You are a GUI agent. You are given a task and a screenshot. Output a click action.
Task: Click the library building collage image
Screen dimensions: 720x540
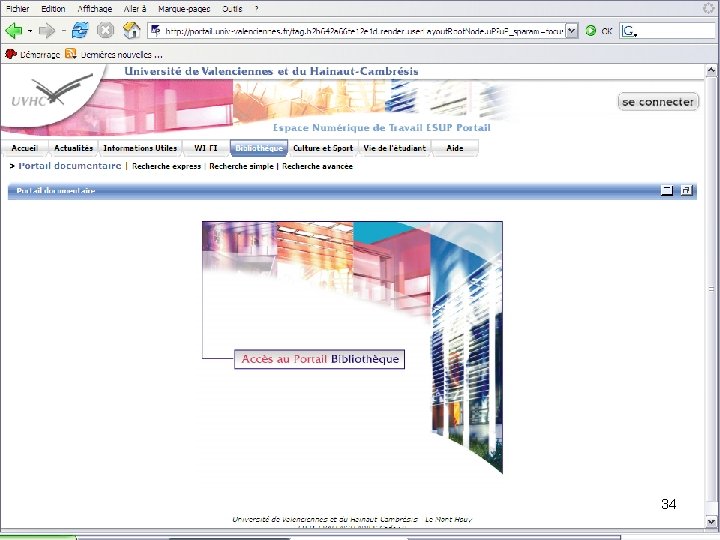(x=352, y=347)
